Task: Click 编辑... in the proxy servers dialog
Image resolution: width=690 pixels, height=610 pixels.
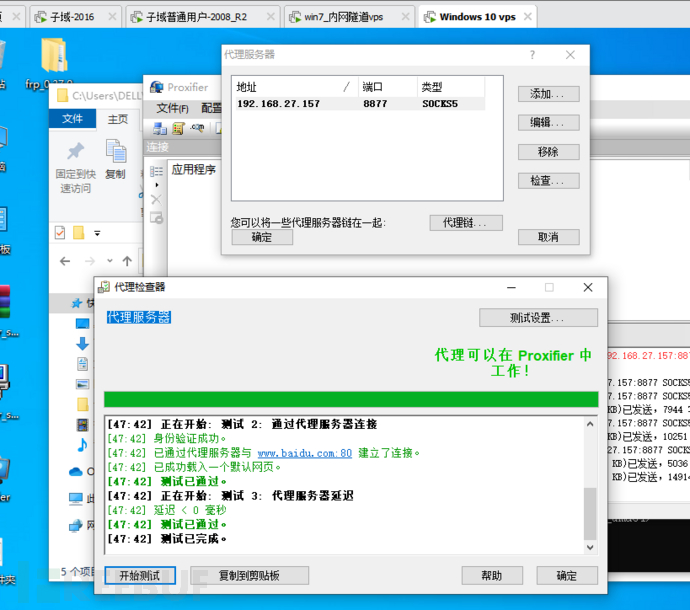Action: 548,122
